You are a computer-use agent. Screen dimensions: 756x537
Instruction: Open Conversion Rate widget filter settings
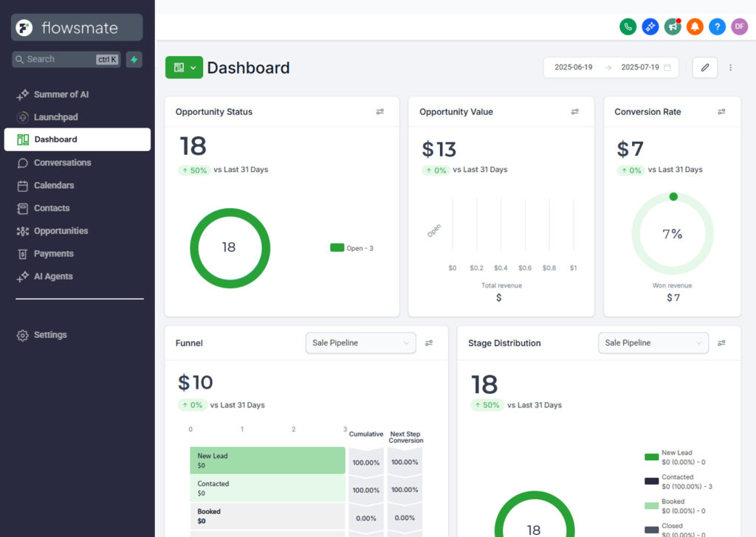(x=721, y=111)
